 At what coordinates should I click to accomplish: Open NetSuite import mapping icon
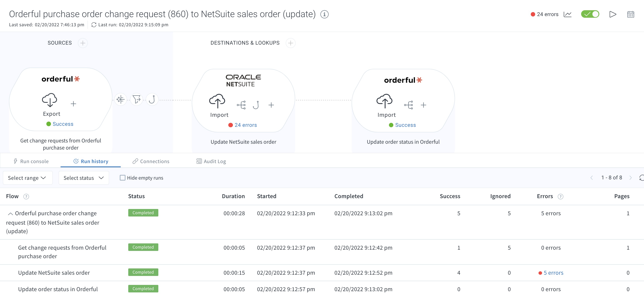tap(241, 105)
